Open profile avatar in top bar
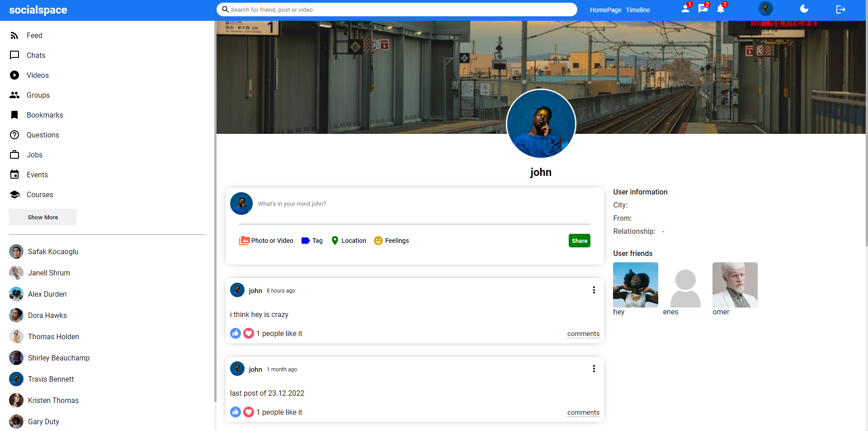 (x=766, y=9)
